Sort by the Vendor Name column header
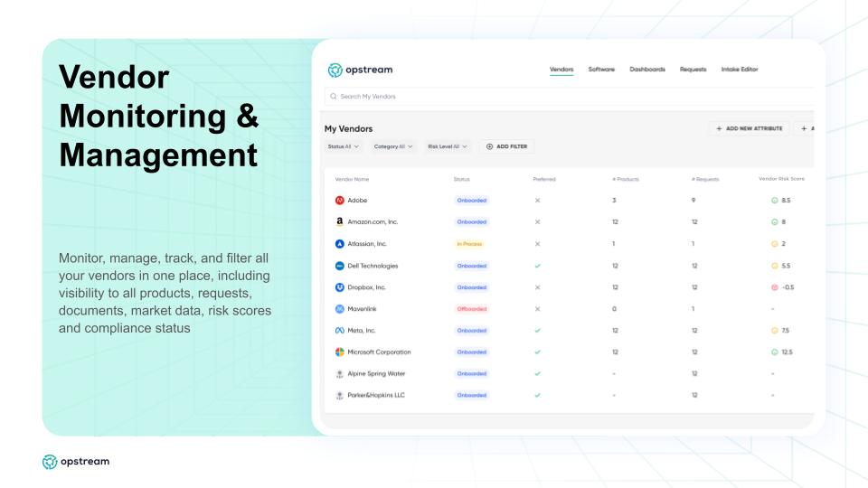Viewport: 868px width, 488px height. point(352,179)
